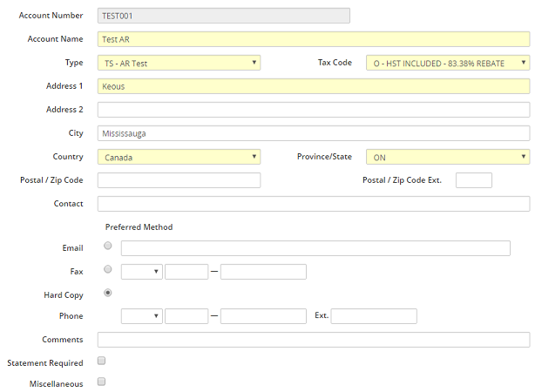Focus the Postal / Zip Code Ext. box
542x392 pixels.
473,180
